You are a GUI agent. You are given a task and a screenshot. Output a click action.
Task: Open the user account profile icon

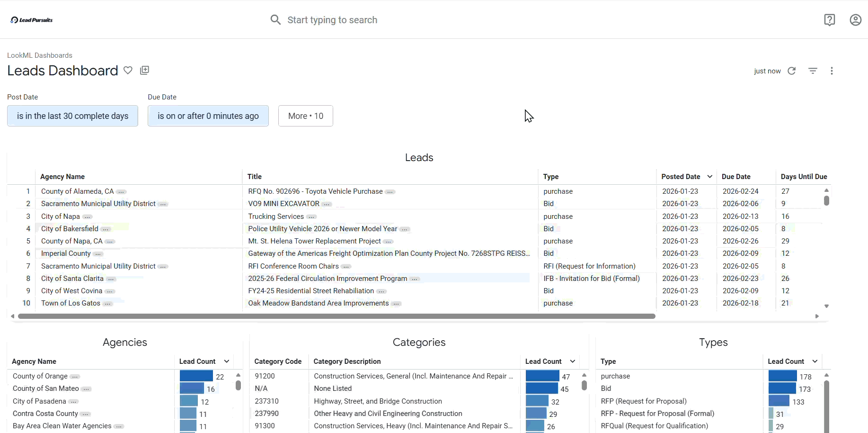tap(855, 20)
